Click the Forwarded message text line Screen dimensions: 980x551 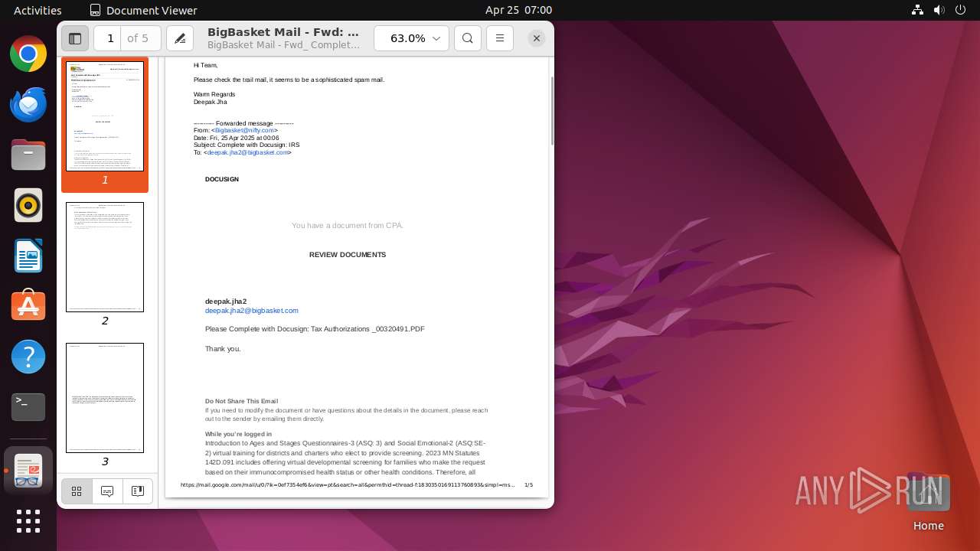(x=243, y=123)
